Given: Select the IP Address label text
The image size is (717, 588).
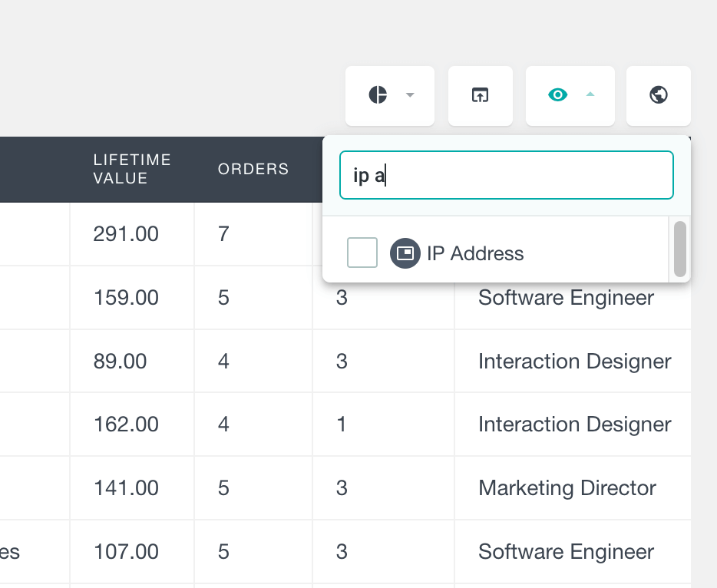Looking at the screenshot, I should click(475, 253).
